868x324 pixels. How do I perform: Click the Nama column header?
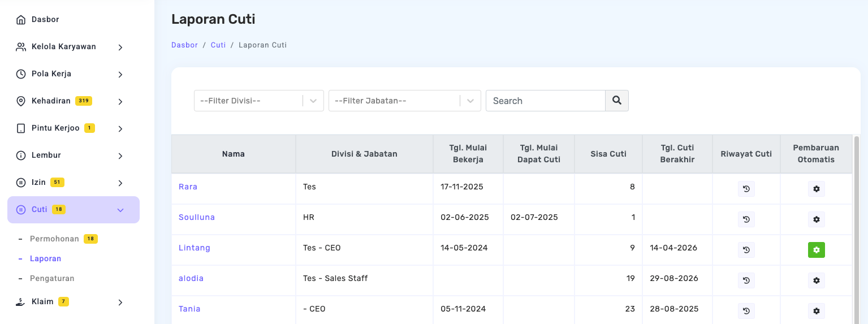coord(234,154)
